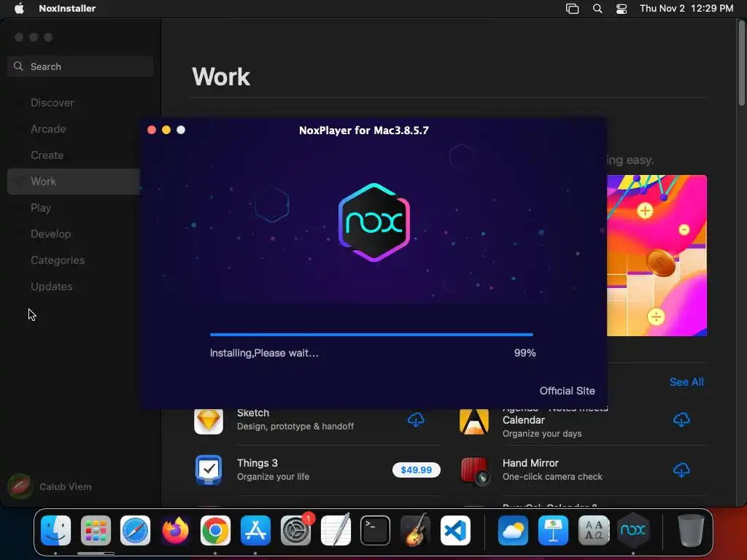Click the Hand Mirror app title

(531, 463)
